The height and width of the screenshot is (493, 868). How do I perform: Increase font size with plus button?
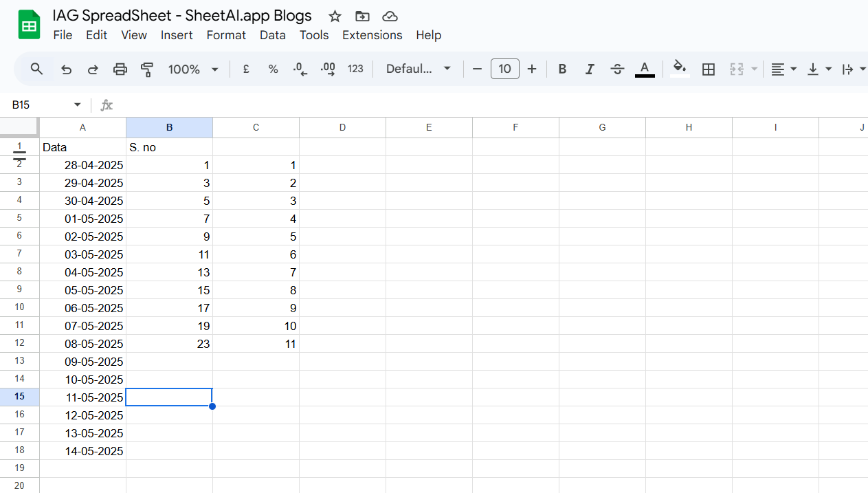coord(532,69)
